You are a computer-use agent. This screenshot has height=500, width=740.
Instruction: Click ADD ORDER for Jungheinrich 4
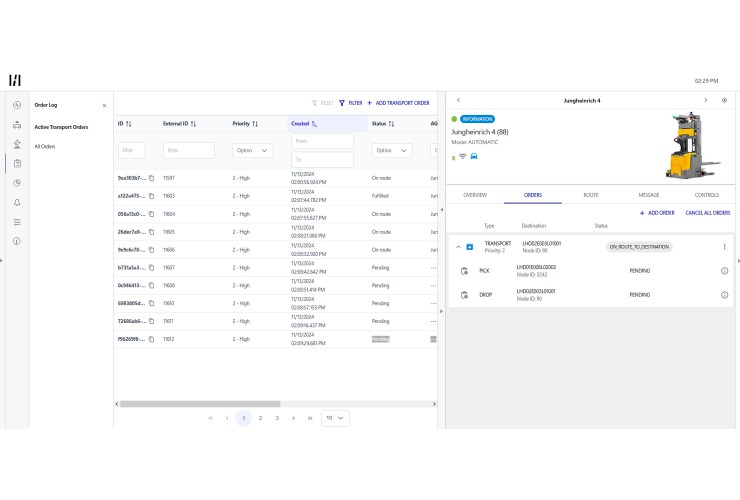(657, 213)
